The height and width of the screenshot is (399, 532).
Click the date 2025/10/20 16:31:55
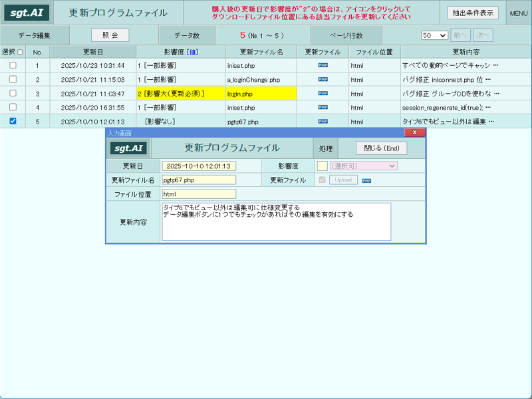(x=92, y=108)
